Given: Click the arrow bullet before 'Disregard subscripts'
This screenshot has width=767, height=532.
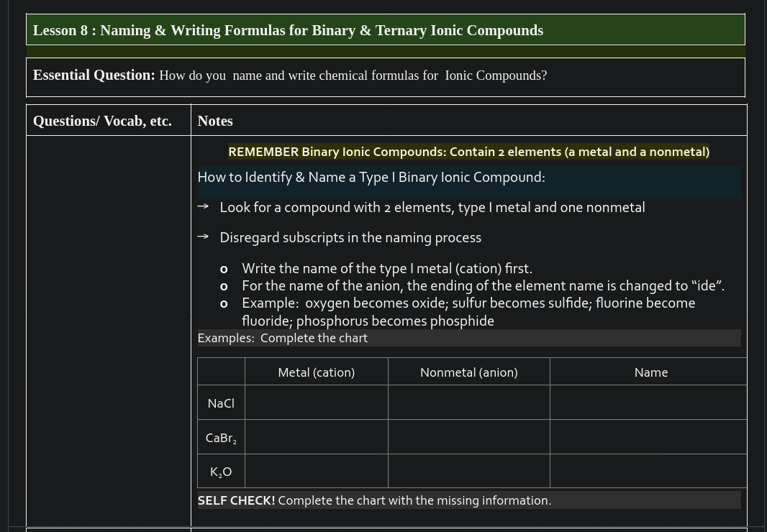Looking at the screenshot, I should (x=203, y=237).
